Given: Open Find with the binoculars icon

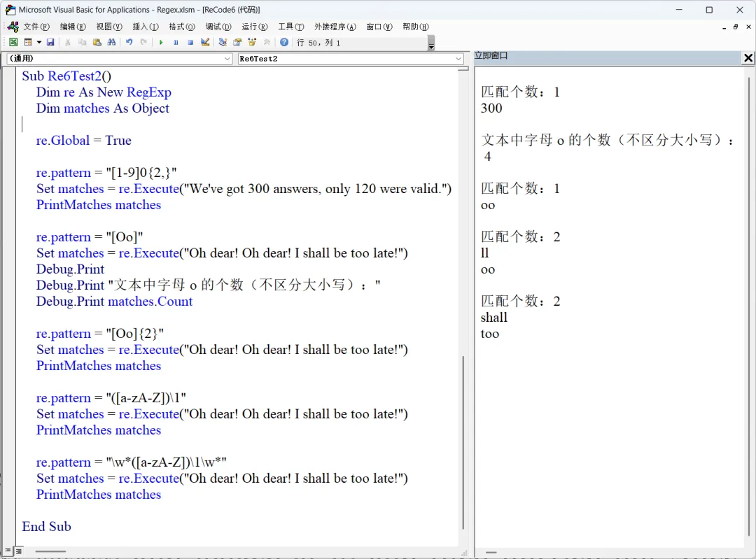Looking at the screenshot, I should (111, 43).
